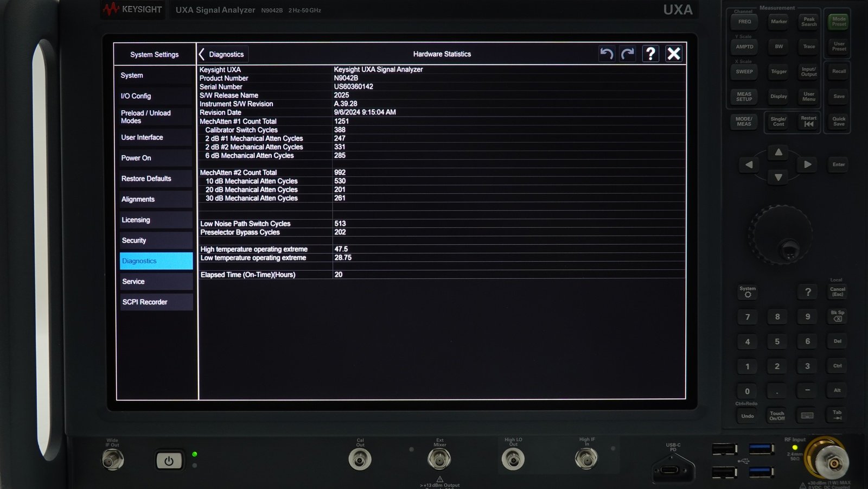
Task: Open Preload / Unload Modes page
Action: (x=156, y=117)
